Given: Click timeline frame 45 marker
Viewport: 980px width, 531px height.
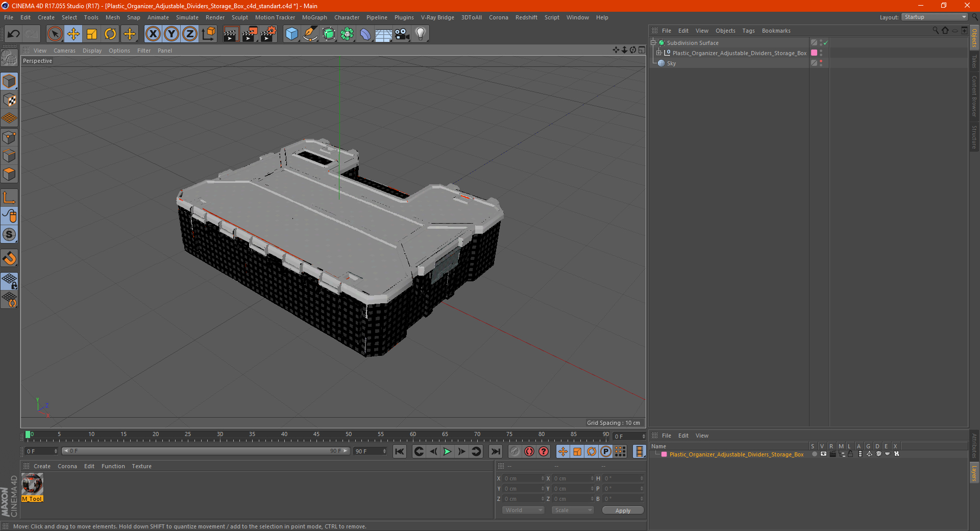Looking at the screenshot, I should coord(316,436).
